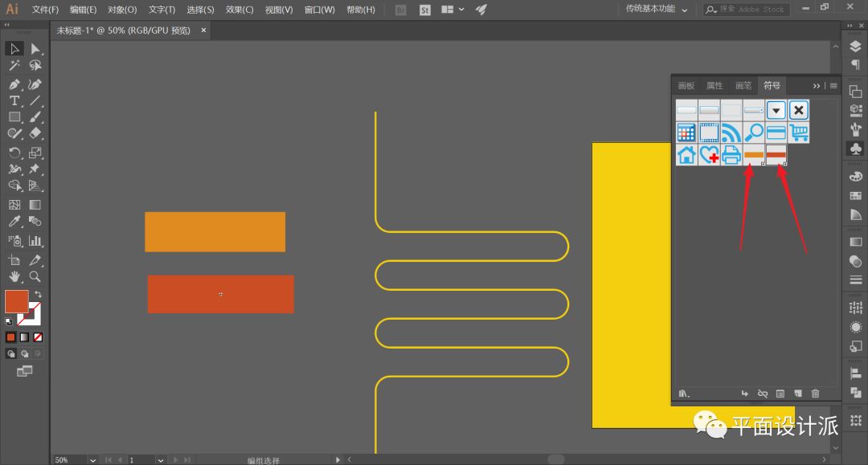The height and width of the screenshot is (465, 868).
Task: Select the Type tool
Action: [x=14, y=100]
